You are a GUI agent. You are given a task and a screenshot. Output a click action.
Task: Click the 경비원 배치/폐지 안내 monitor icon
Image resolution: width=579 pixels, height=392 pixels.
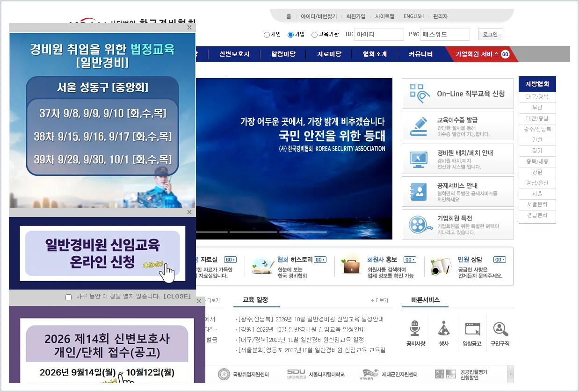(419, 159)
